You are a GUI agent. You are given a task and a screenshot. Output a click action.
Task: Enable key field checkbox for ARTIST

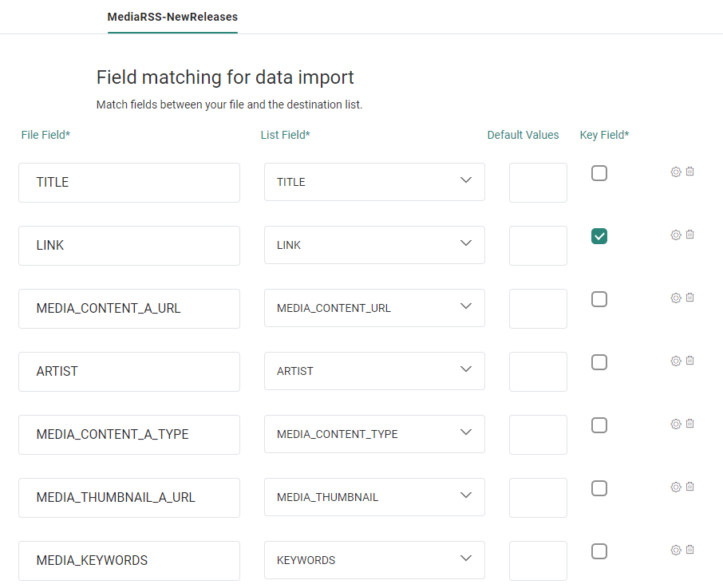(x=599, y=362)
